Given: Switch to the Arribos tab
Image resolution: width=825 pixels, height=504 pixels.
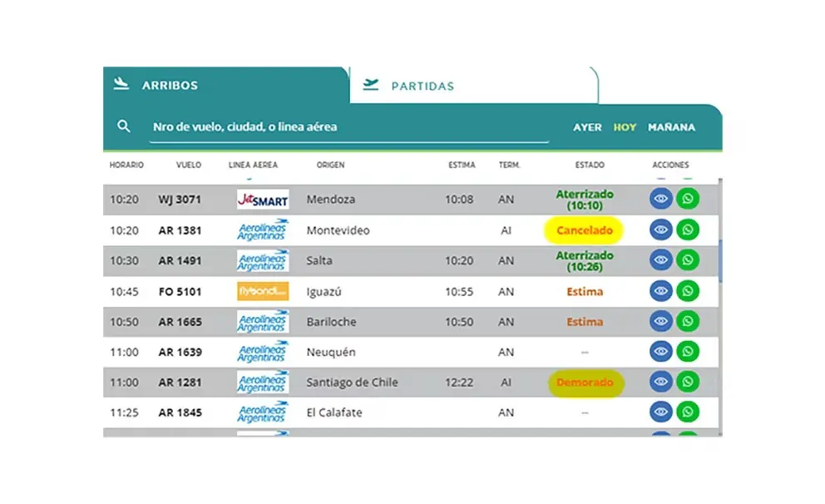Looking at the screenshot, I should coord(169,86).
